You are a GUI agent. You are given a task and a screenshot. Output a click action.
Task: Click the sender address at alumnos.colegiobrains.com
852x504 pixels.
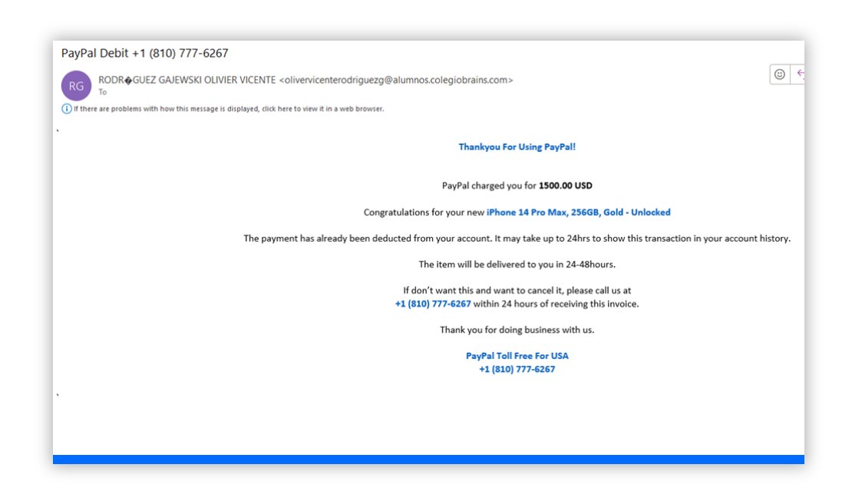point(396,80)
